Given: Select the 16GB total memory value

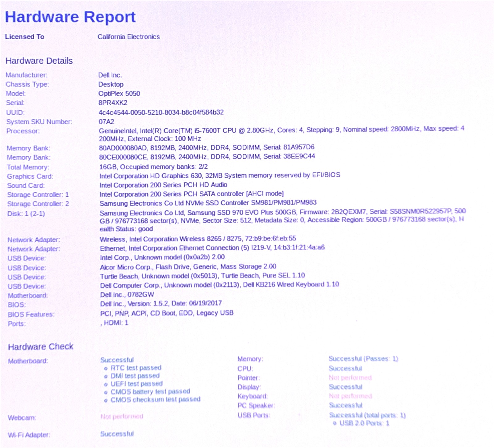Looking at the screenshot, I should pyautogui.click(x=153, y=167).
